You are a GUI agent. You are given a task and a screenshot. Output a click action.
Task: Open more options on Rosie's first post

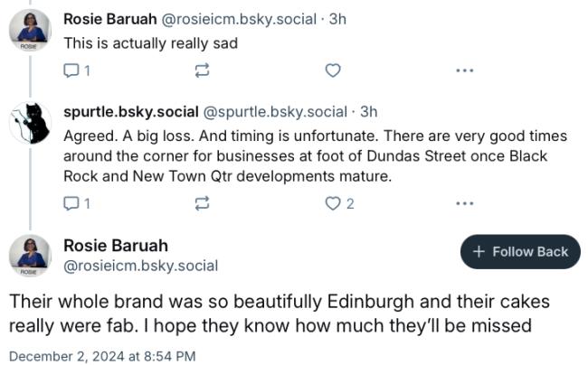click(465, 70)
